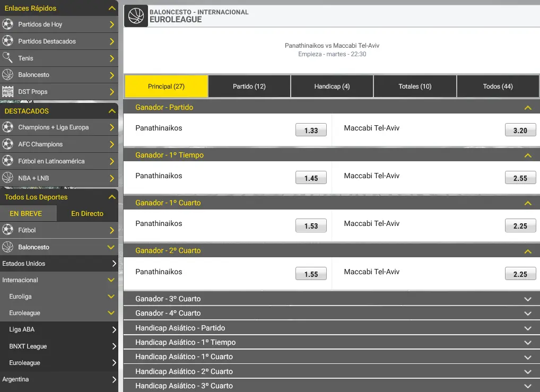Image resolution: width=540 pixels, height=392 pixels.
Task: Click the basketball icon in Enlaces Rápidos
Action: point(7,75)
